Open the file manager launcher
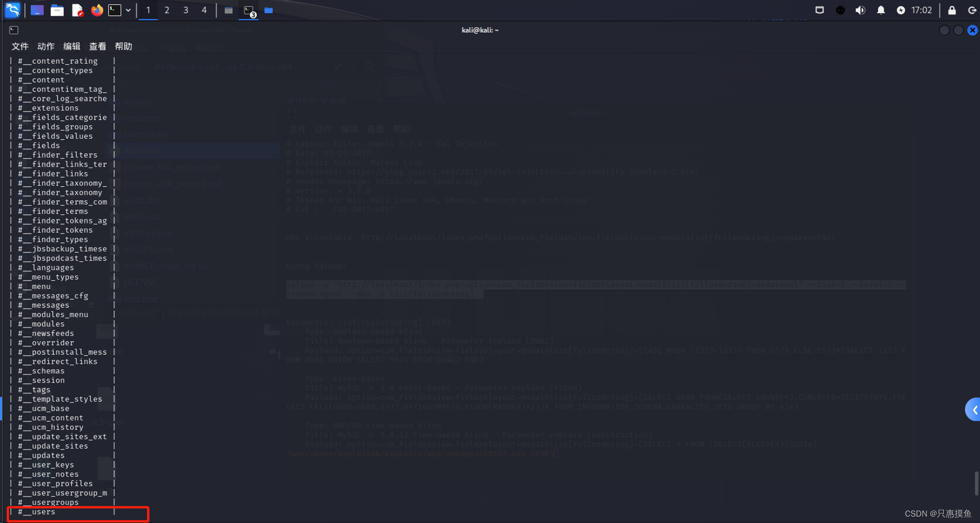980x523 pixels. coord(57,10)
